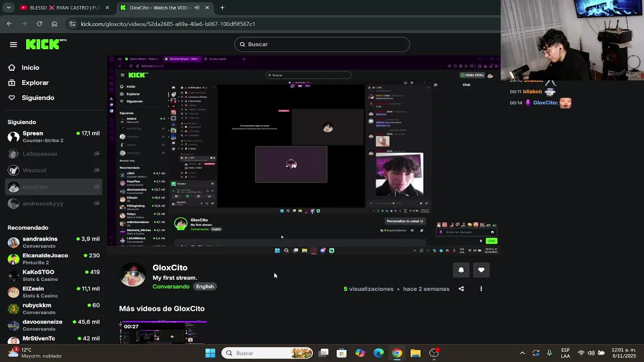Open the Conversando category link
Image resolution: width=644 pixels, height=362 pixels.
171,287
